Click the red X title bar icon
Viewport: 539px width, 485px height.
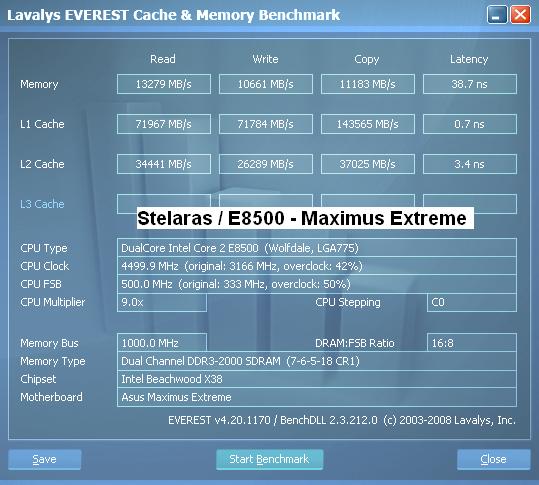(x=520, y=15)
